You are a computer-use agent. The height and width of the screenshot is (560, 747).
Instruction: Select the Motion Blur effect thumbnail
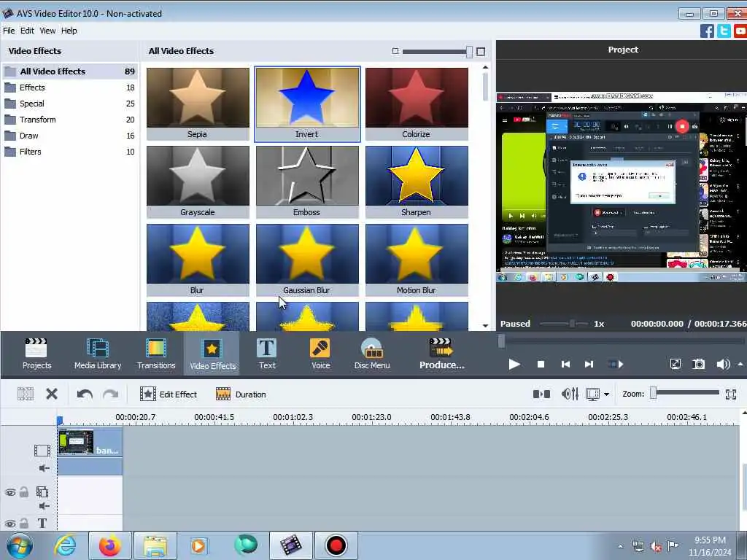pos(417,260)
